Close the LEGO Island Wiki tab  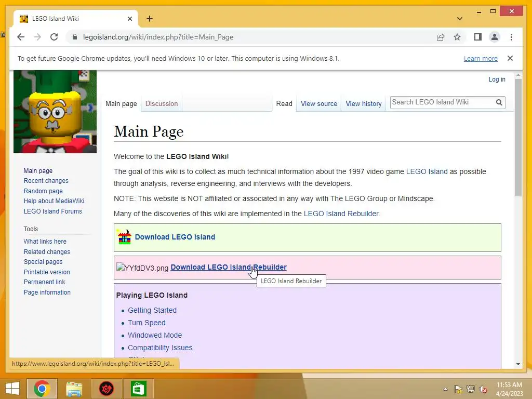[129, 19]
